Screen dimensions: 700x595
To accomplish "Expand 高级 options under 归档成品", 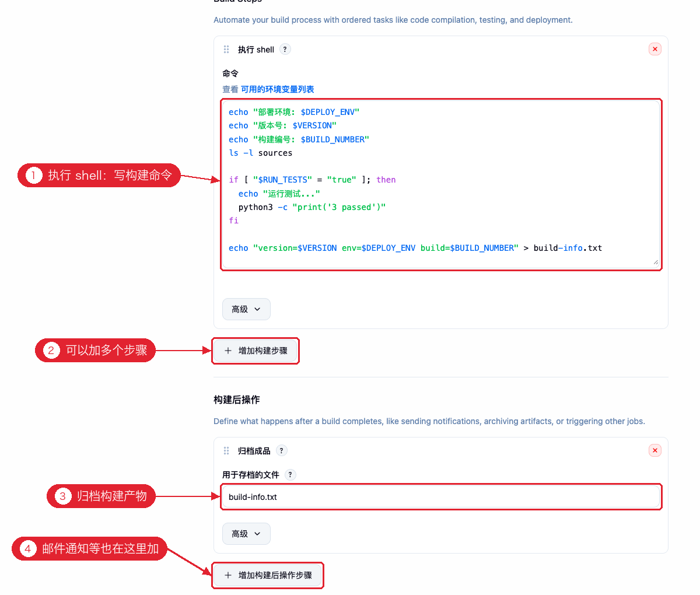I will [246, 534].
